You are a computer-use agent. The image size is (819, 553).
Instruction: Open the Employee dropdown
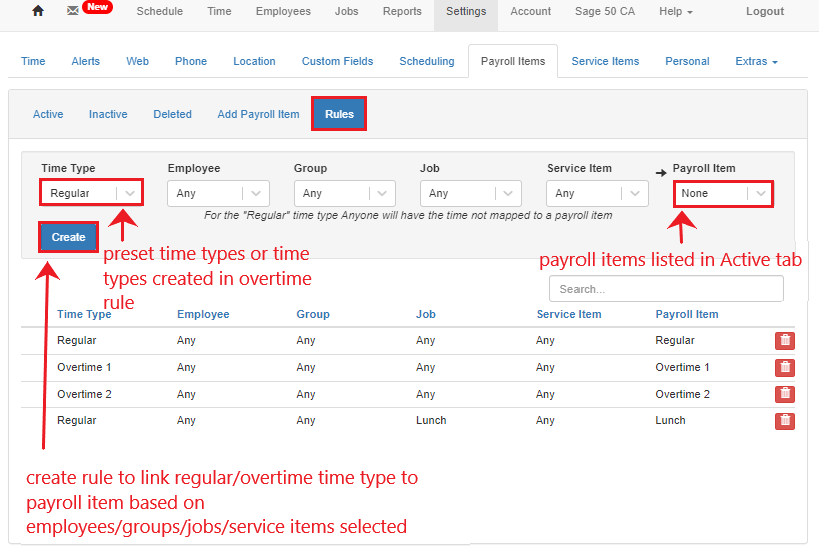pyautogui.click(x=218, y=193)
